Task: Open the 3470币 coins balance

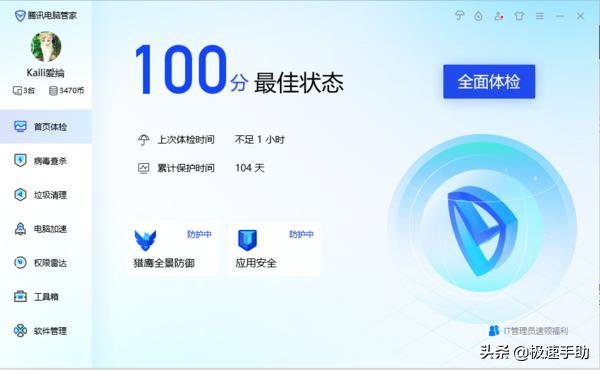Action: (x=67, y=90)
